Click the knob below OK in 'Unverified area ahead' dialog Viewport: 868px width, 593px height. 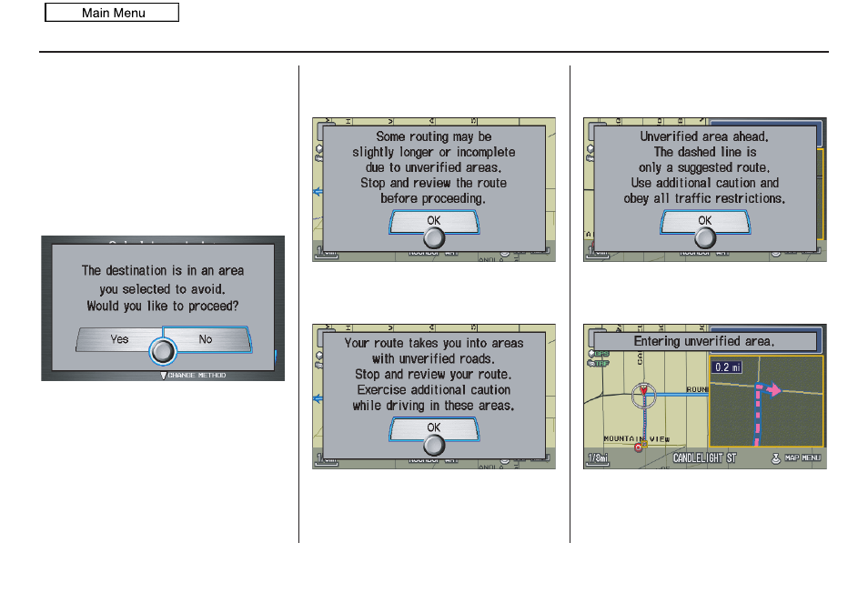(705, 238)
